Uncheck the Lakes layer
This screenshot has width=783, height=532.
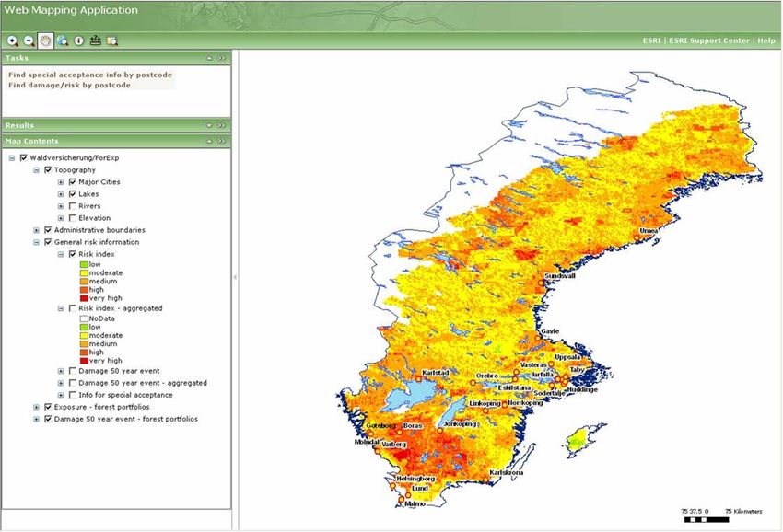[72, 194]
